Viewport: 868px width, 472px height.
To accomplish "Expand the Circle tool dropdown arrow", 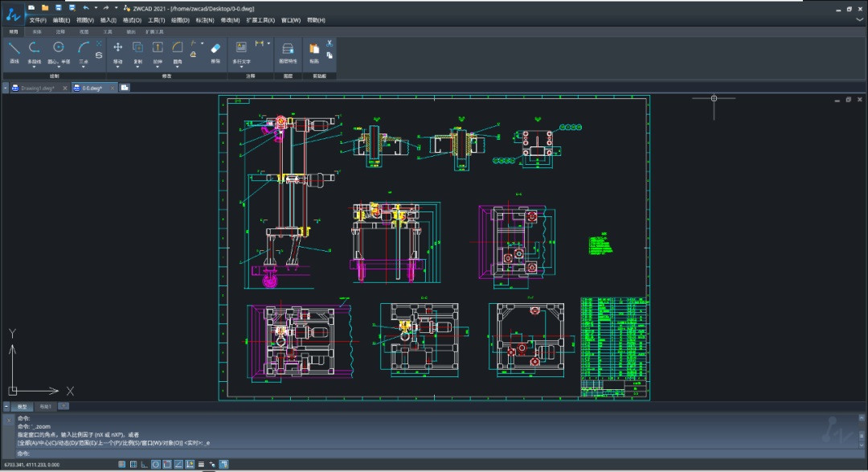I will [59, 67].
